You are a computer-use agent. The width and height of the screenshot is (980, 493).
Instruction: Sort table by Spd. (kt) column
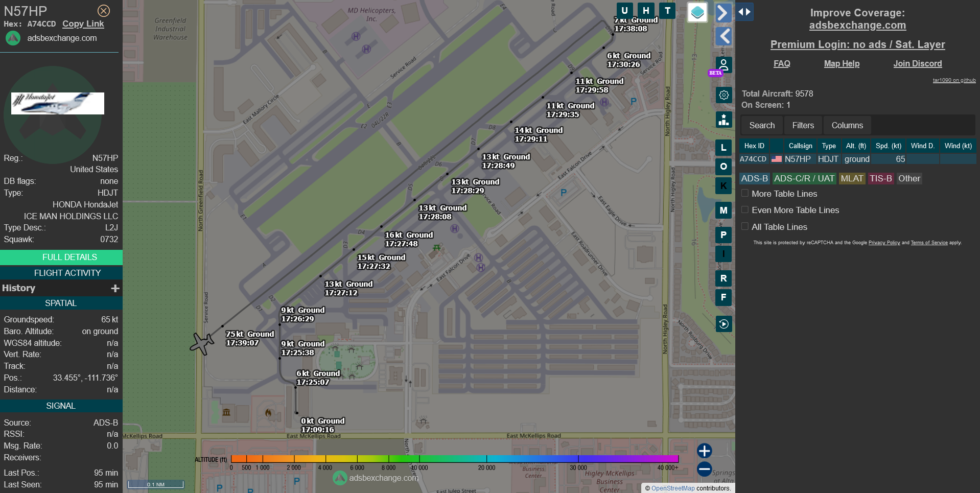(889, 146)
